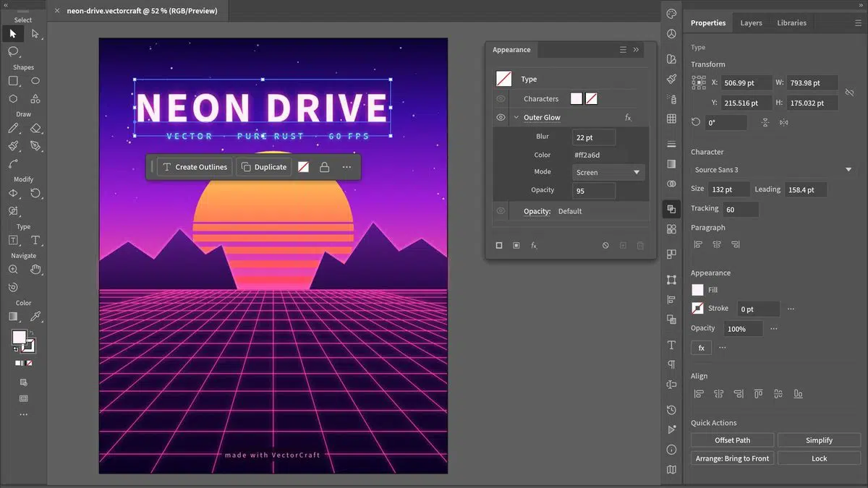Collapse the Appearance panel with double chevron

tap(637, 50)
